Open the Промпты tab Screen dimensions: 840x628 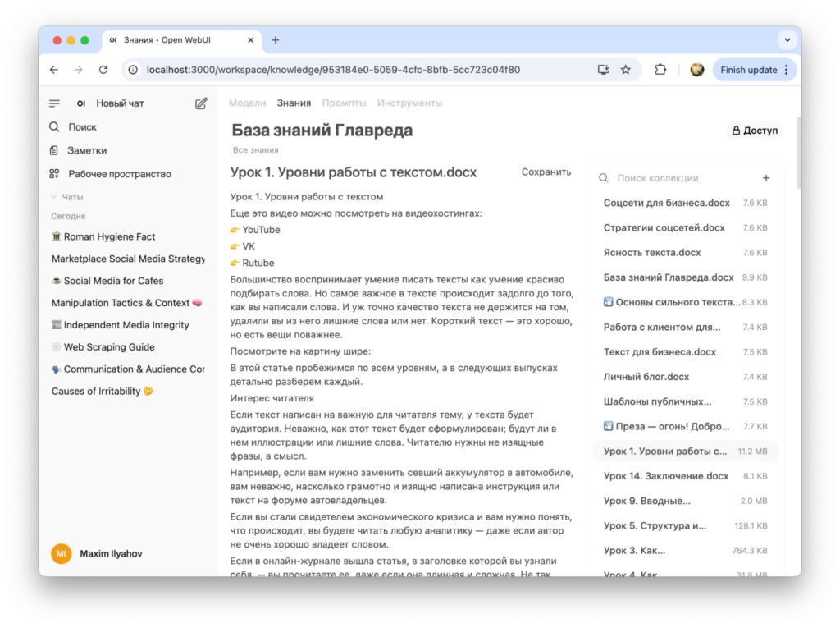pos(345,103)
